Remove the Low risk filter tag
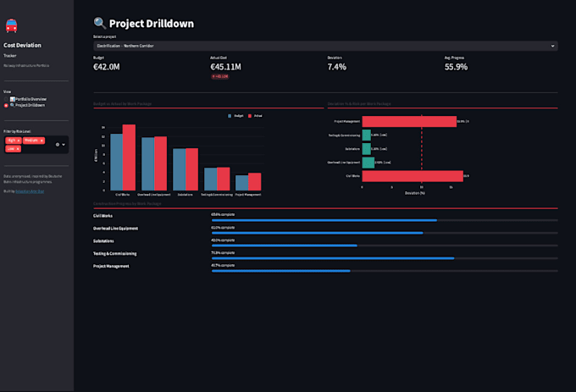Screen dimensions: 576x392 (18, 149)
